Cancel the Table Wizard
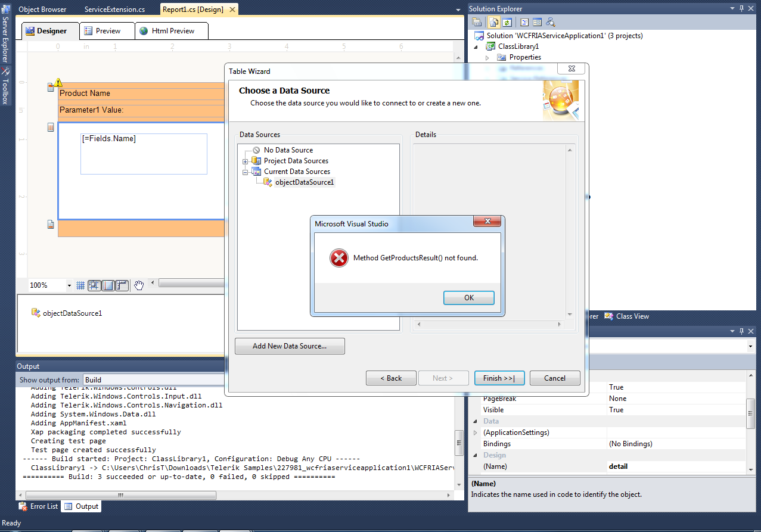This screenshot has width=761, height=532. pos(555,378)
